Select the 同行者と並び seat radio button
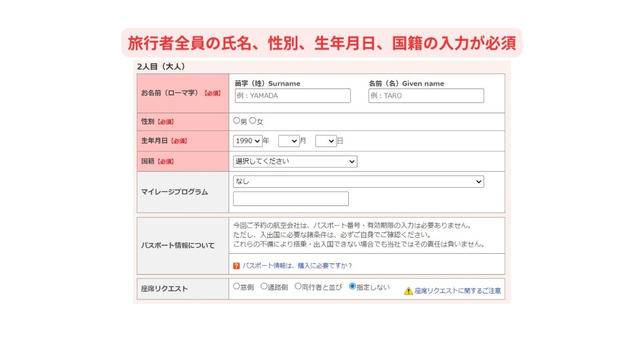644x338 pixels. tap(298, 286)
